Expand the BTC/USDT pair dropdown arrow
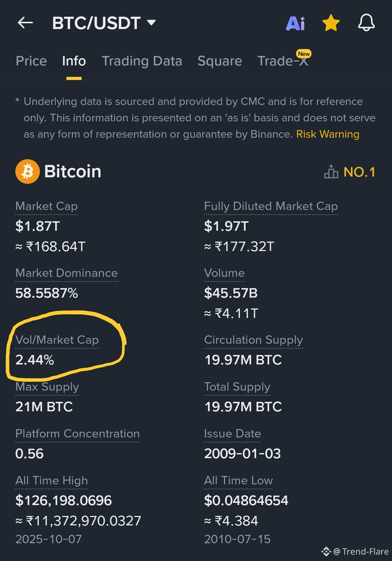The width and height of the screenshot is (392, 561). (151, 23)
